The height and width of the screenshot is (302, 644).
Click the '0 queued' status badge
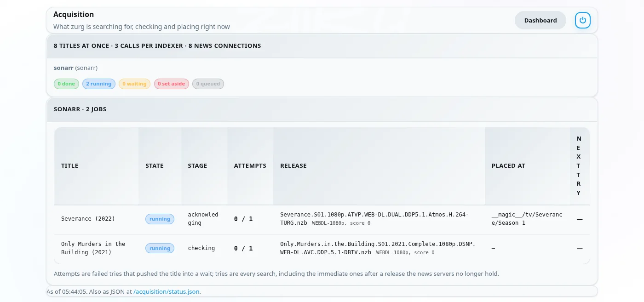208,84
